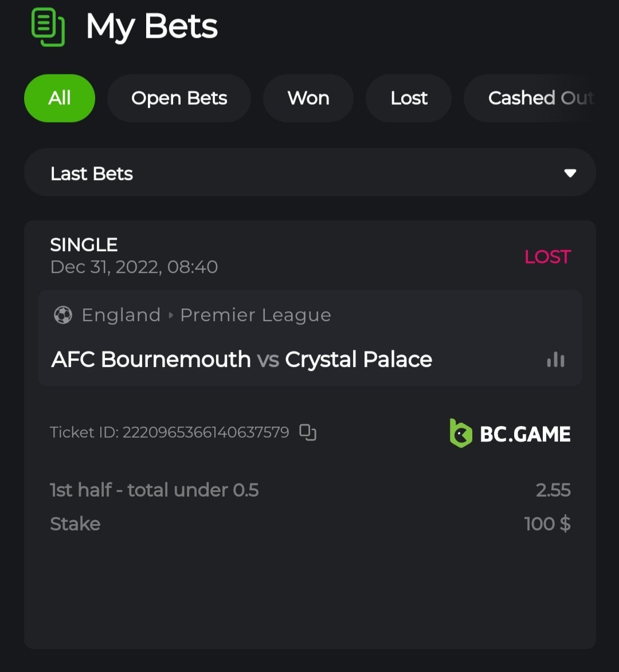The width and height of the screenshot is (619, 672).
Task: Go to the Premier League link
Action: pyautogui.click(x=256, y=315)
